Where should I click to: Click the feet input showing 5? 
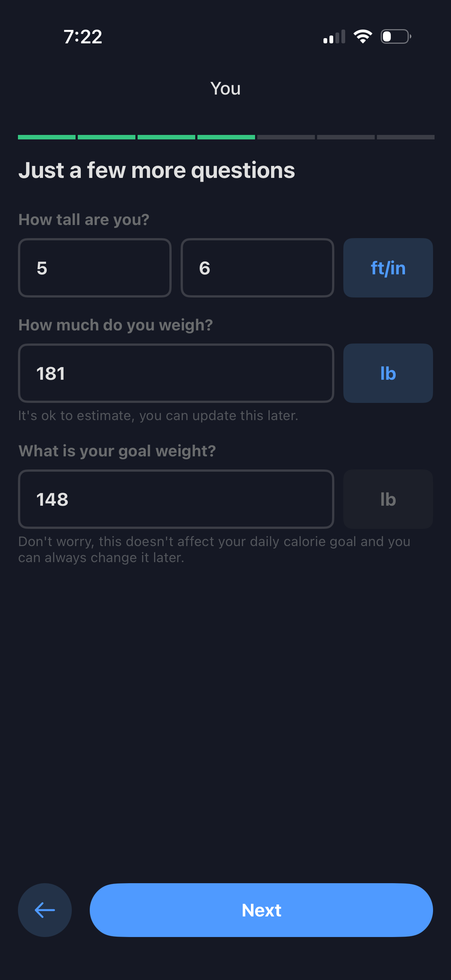(x=94, y=268)
